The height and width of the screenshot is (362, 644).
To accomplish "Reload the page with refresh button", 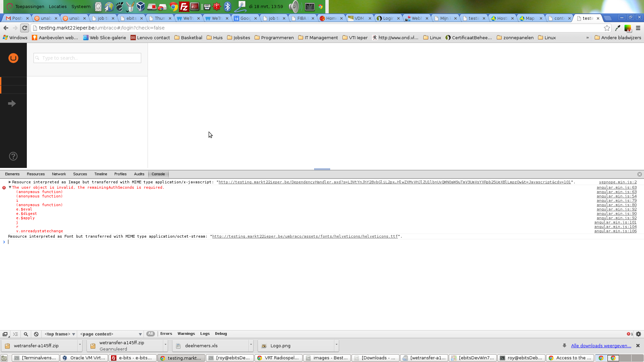I will (x=24, y=28).
